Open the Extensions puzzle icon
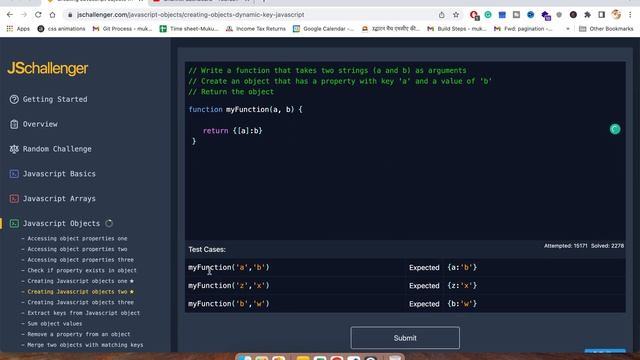This screenshot has width=640, height=360. pyautogui.click(x=587, y=15)
